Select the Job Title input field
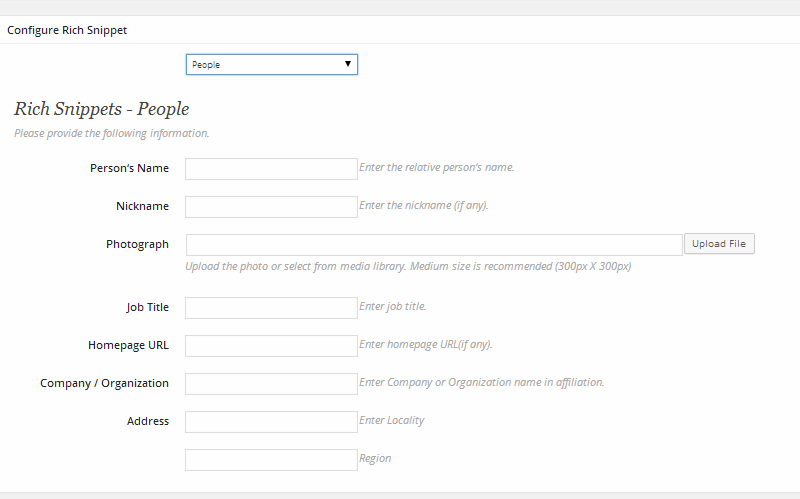Viewport: 800px width, 499px height. point(271,308)
